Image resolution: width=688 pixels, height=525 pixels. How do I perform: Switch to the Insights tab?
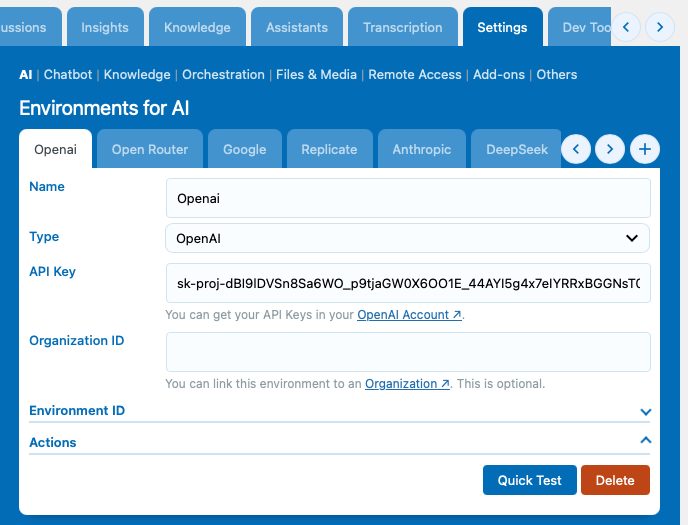point(105,27)
